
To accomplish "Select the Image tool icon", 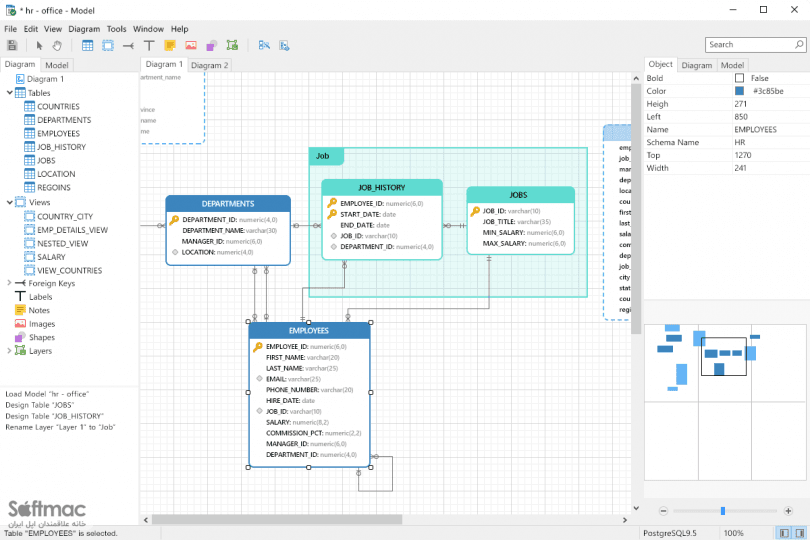I will click(x=191, y=45).
